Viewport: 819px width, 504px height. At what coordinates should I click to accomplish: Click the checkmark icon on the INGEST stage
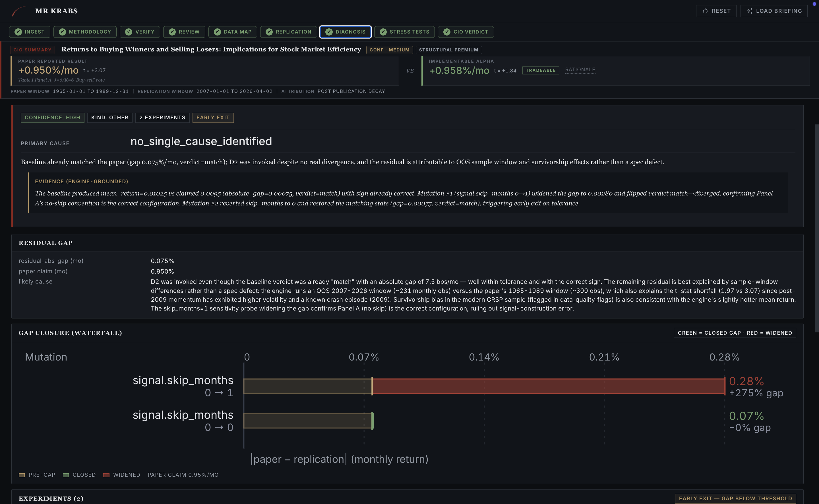(x=19, y=32)
